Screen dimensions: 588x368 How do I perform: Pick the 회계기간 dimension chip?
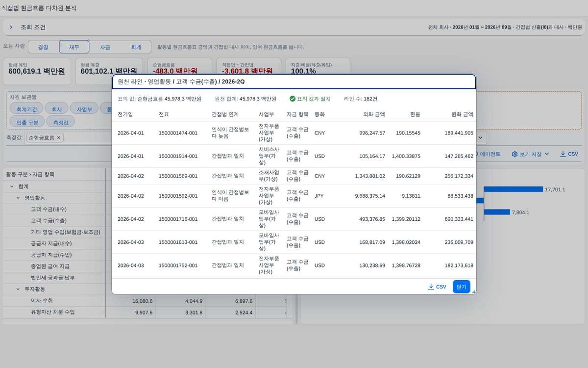pyautogui.click(x=26, y=109)
